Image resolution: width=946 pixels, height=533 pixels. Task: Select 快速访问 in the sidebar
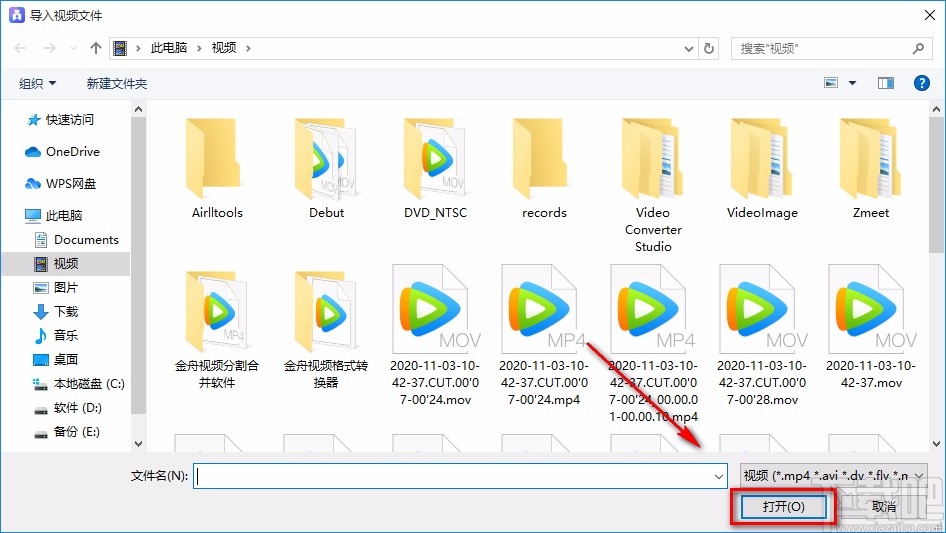60,120
